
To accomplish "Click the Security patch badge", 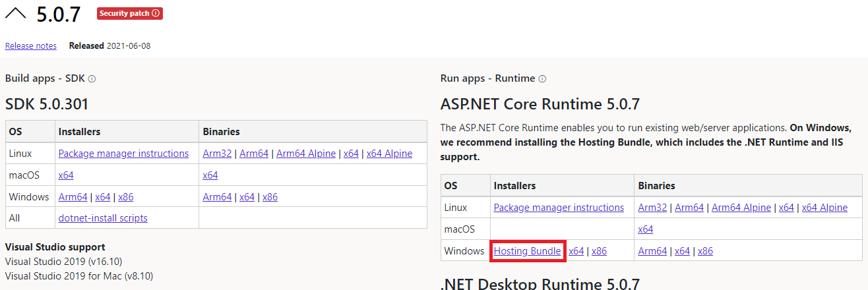I will click(130, 13).
